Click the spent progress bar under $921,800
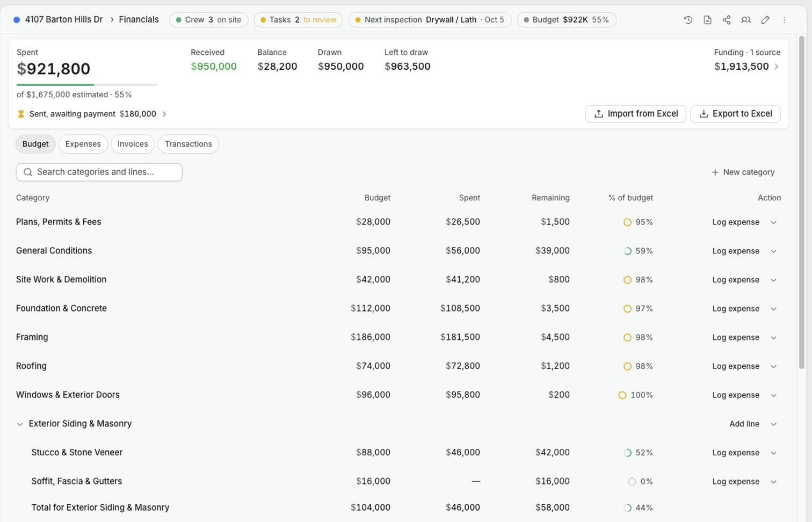 (87, 84)
